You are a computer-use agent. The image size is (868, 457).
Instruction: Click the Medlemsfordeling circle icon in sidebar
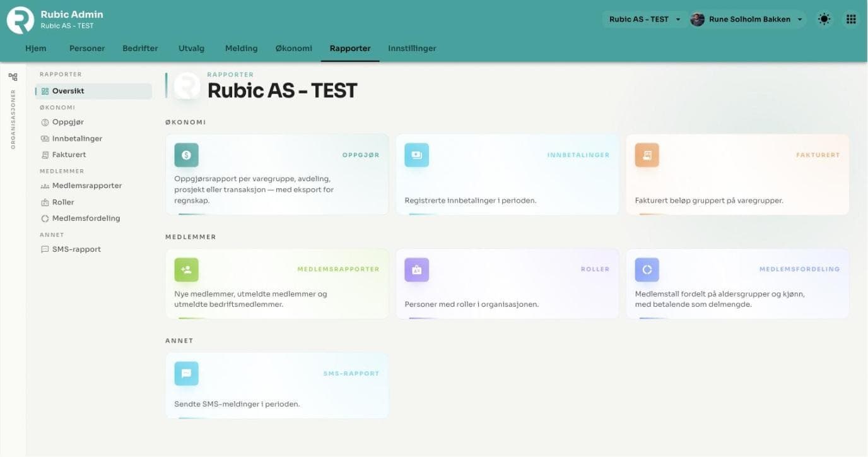point(45,218)
